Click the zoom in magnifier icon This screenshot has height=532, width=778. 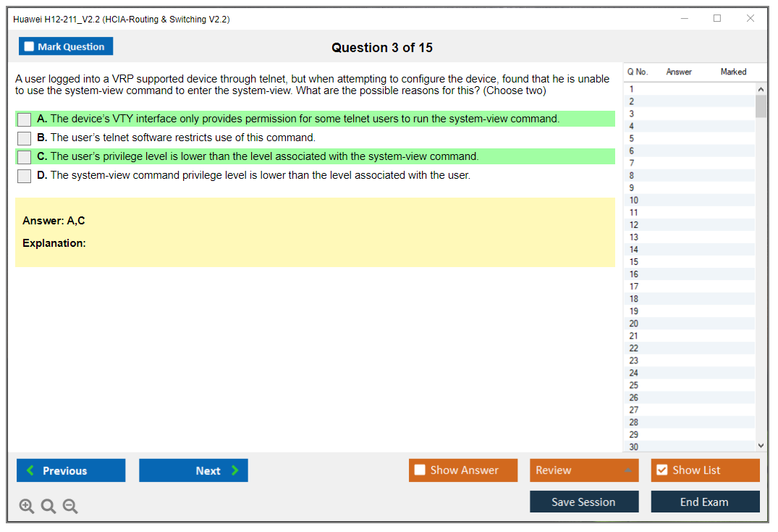tap(27, 507)
